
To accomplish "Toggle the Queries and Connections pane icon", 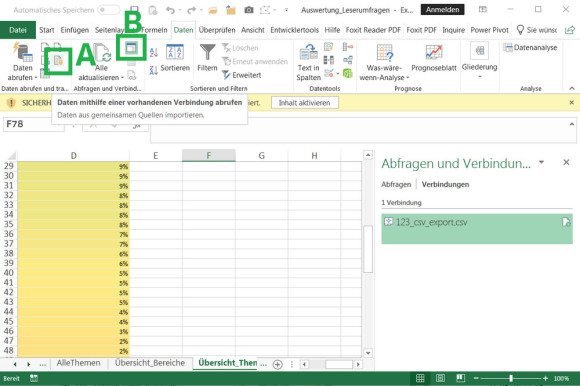I will point(131,48).
